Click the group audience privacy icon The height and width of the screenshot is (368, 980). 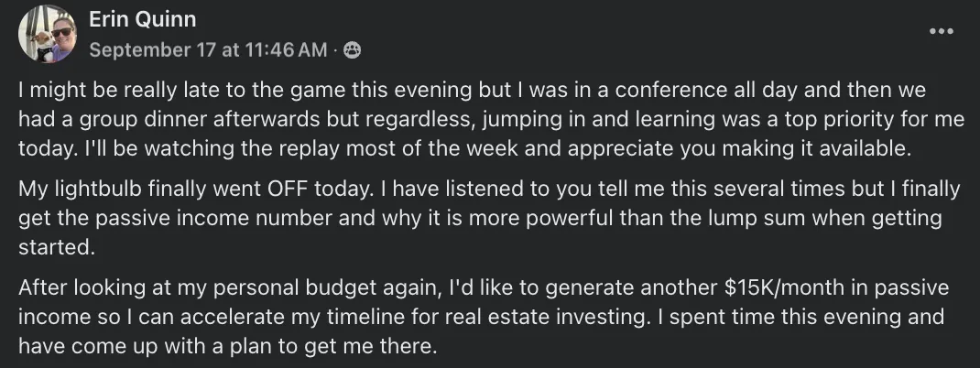(352, 50)
